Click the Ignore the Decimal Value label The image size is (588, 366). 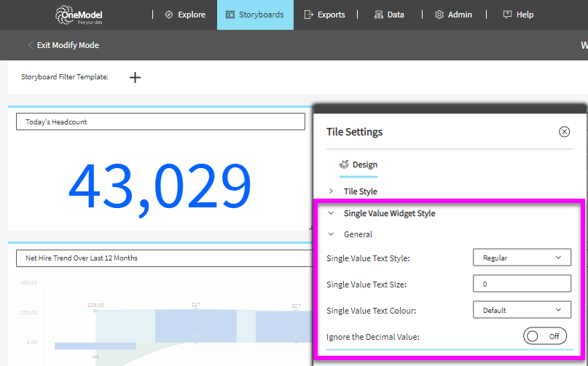pyautogui.click(x=373, y=337)
